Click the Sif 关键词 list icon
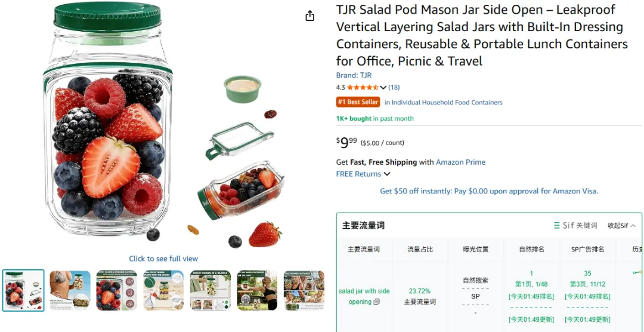Viewport: 644px width, 332px height. [557, 226]
